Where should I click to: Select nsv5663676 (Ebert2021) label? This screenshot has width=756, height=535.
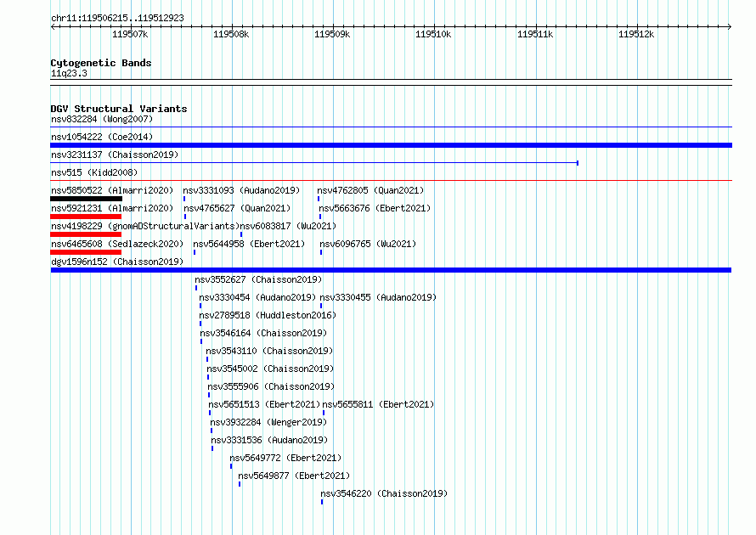pyautogui.click(x=375, y=208)
